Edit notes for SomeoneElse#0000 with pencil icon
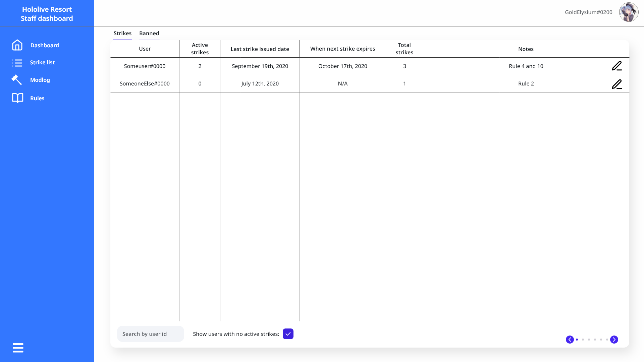 [x=616, y=84]
